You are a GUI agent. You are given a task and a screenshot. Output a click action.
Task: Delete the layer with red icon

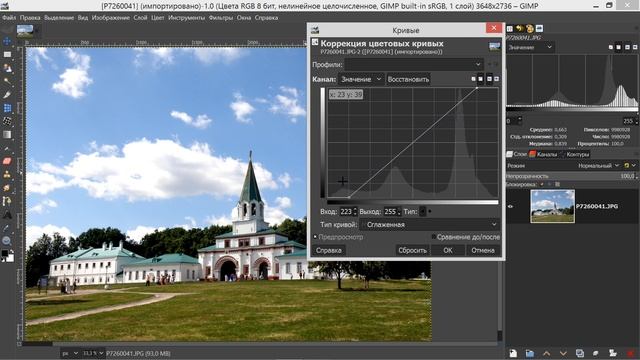631,353
